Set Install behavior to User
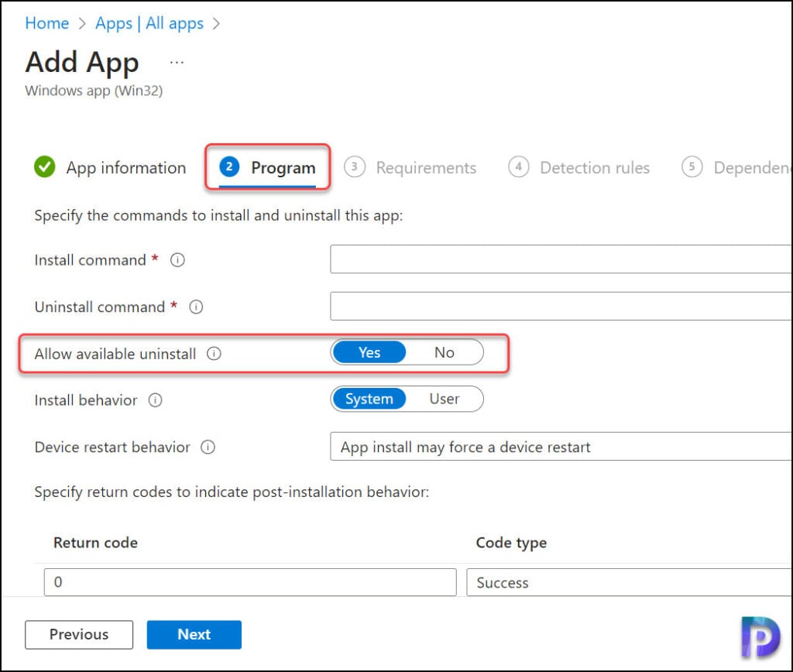793x672 pixels. coord(444,399)
